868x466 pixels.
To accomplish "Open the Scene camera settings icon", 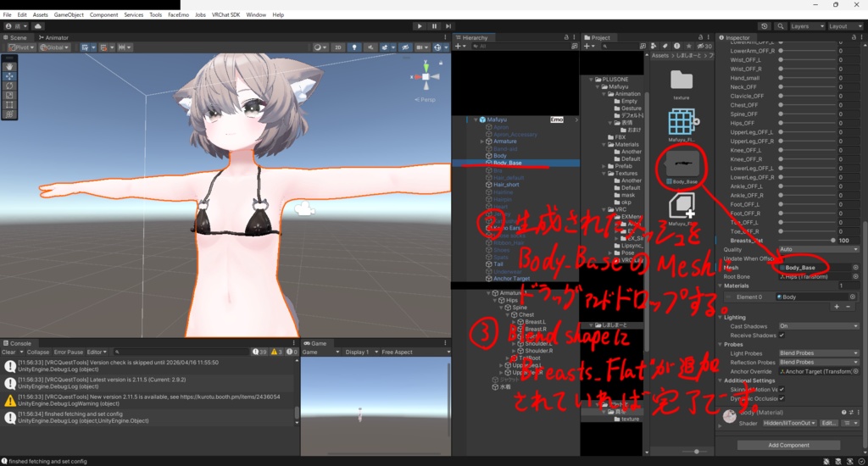I will tap(422, 47).
